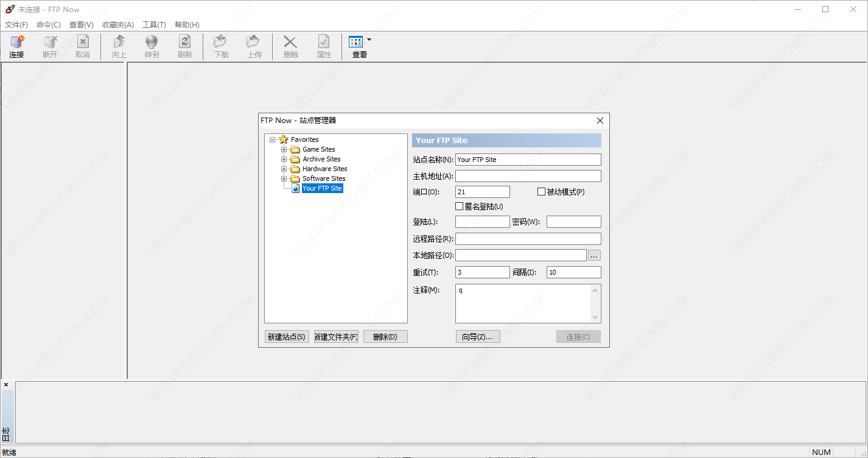Click the site name (站点名称) field

pos(528,160)
